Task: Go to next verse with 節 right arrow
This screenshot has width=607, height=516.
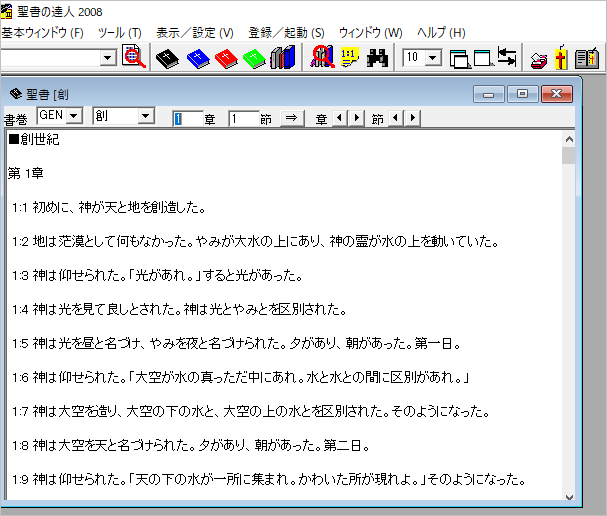Action: [x=413, y=118]
